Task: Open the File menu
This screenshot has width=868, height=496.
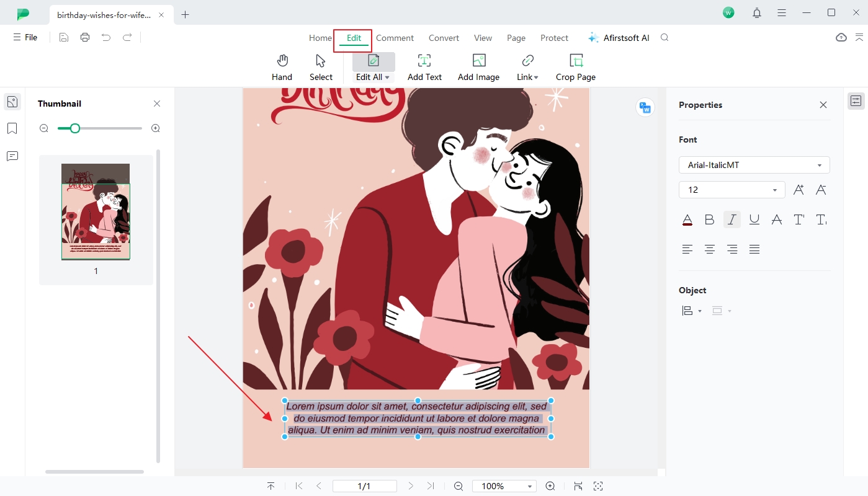Action: click(25, 37)
